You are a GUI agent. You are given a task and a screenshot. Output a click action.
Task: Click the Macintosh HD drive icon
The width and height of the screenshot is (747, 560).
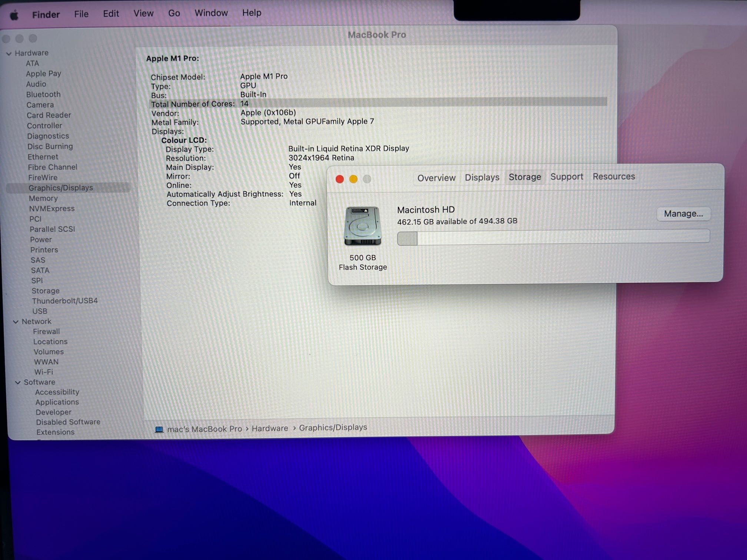coord(362,226)
